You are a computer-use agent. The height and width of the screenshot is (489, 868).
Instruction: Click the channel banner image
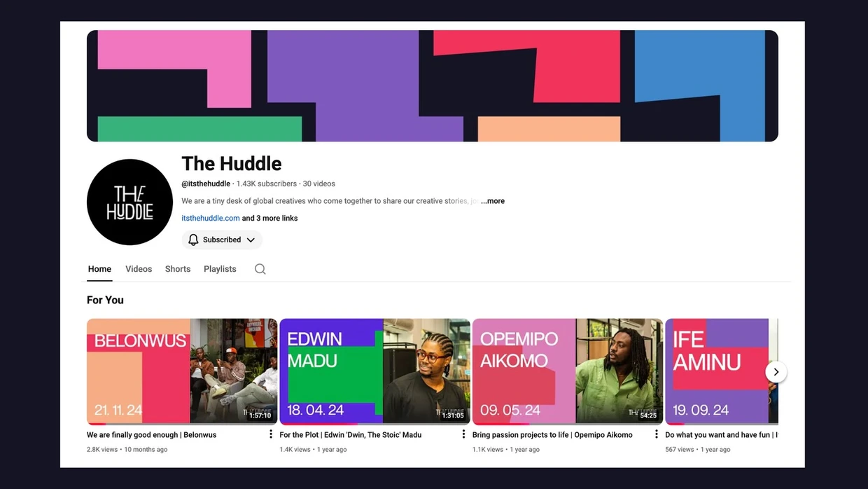point(433,85)
